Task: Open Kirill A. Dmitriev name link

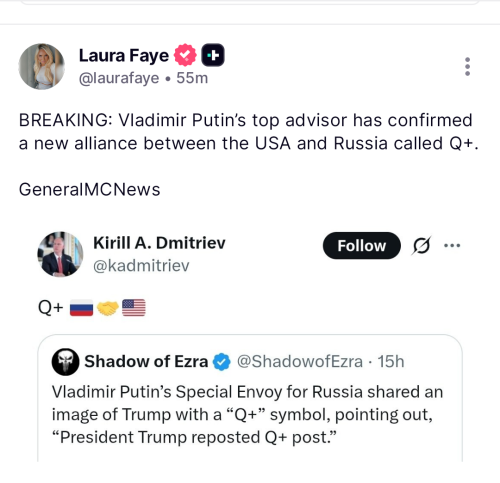Action: (159, 243)
